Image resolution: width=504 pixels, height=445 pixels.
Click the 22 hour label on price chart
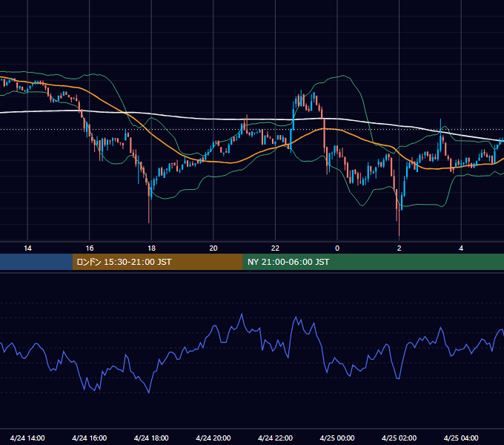click(275, 248)
